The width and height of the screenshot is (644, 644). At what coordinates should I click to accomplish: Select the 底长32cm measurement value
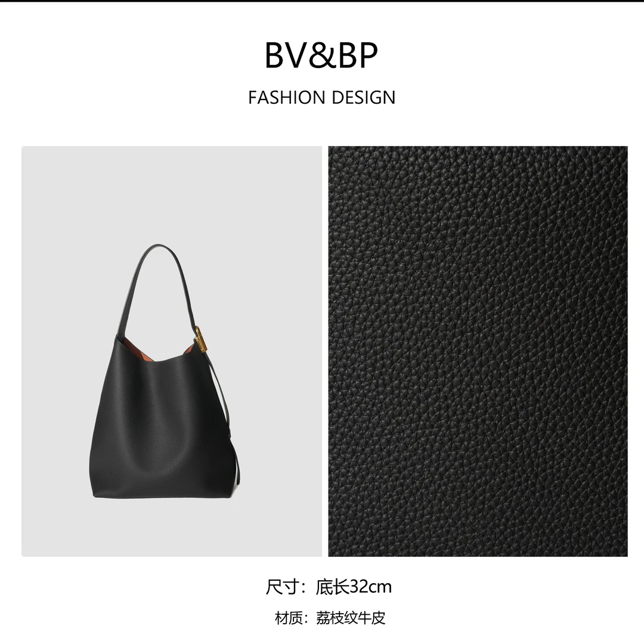[354, 587]
